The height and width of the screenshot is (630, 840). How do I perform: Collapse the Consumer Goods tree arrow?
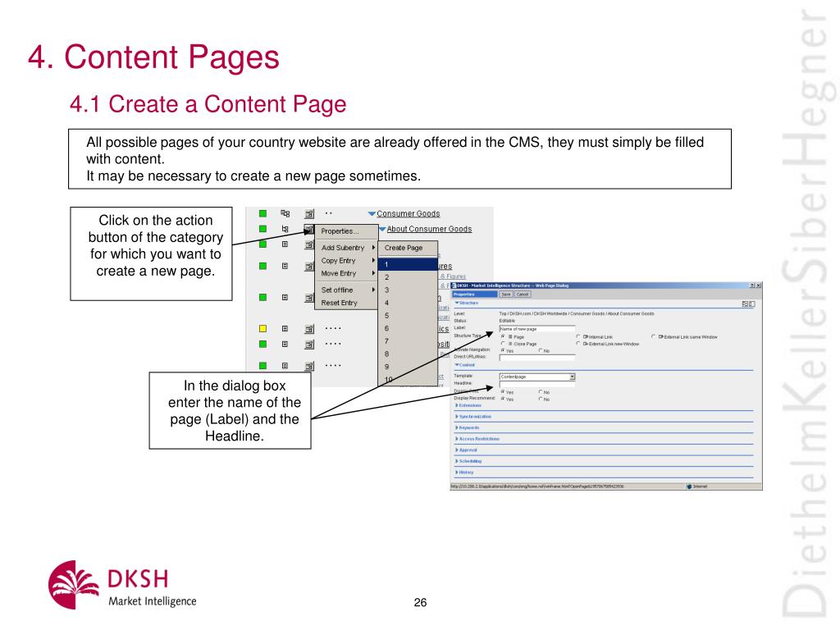(372, 214)
